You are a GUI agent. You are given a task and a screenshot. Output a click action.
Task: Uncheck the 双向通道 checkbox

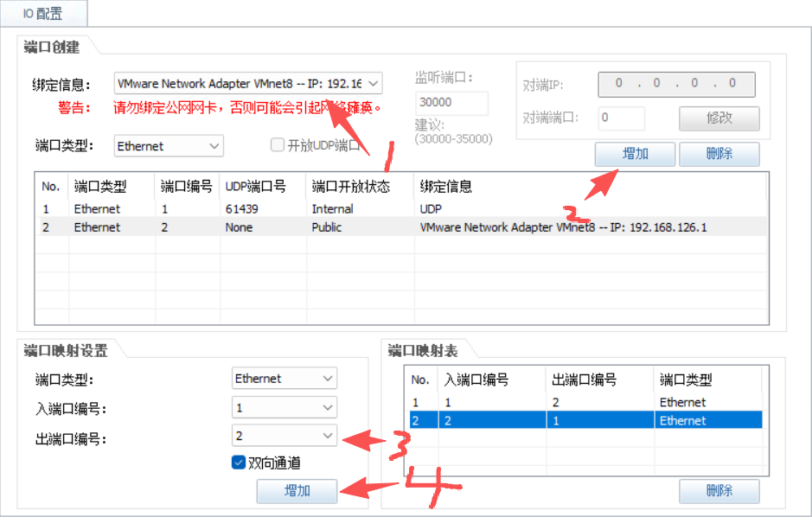pyautogui.click(x=238, y=463)
